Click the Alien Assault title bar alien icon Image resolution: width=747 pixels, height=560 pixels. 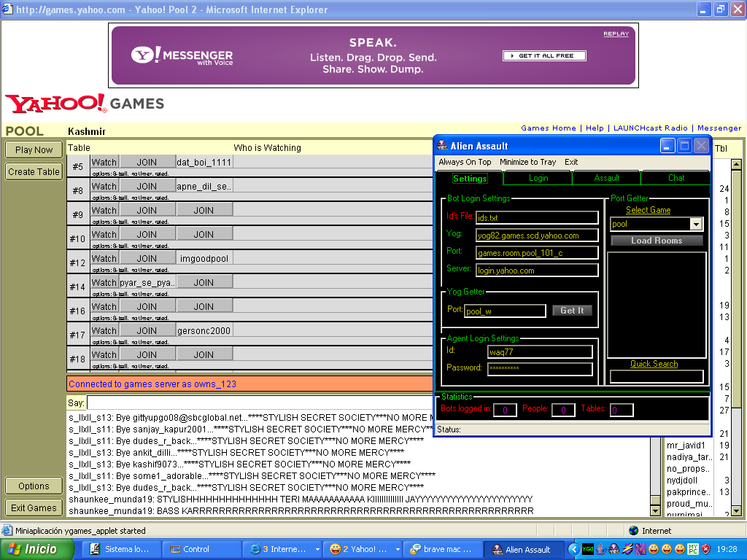click(442, 146)
